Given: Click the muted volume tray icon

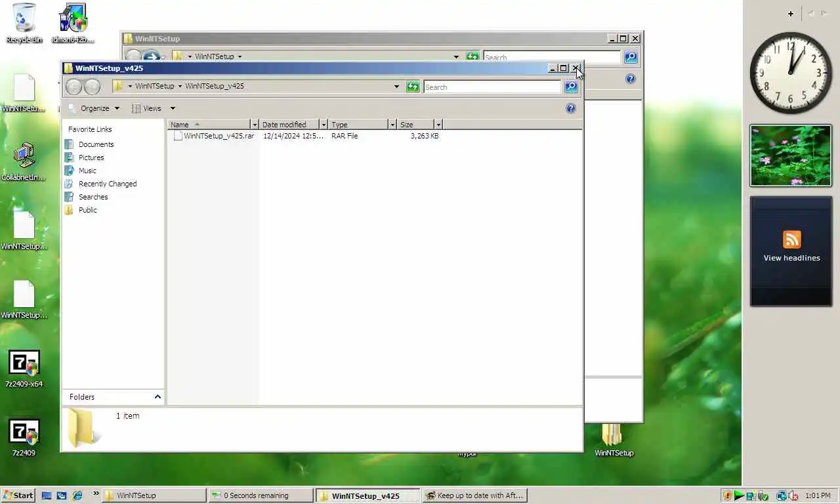Looking at the screenshot, I should (793, 495).
